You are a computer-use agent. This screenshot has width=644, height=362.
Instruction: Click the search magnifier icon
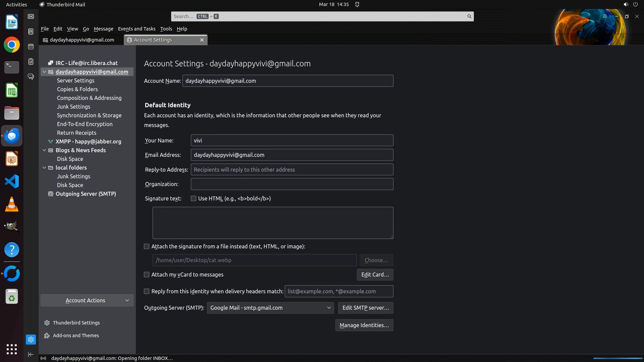click(469, 16)
